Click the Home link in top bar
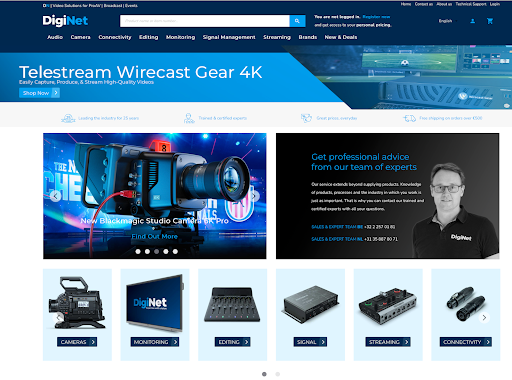 (406, 4)
